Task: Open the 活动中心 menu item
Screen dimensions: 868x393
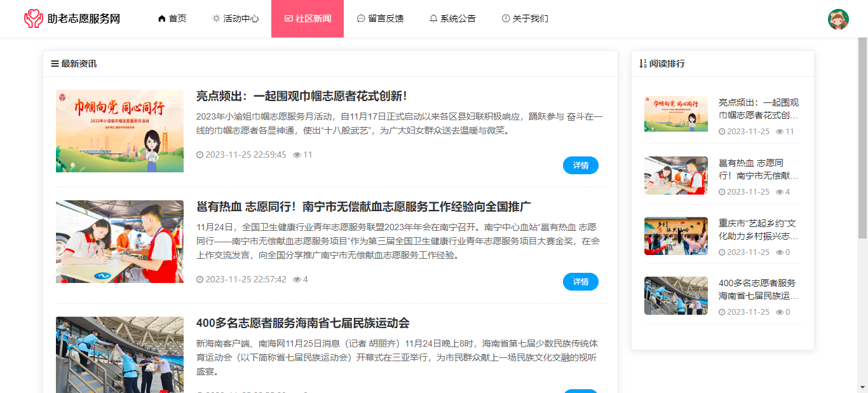Action: (x=235, y=18)
